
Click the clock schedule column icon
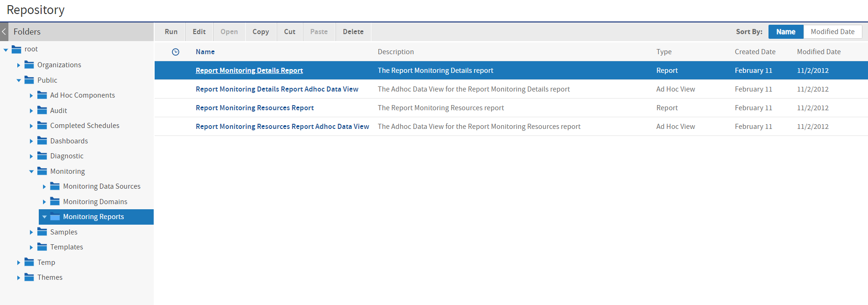(176, 52)
